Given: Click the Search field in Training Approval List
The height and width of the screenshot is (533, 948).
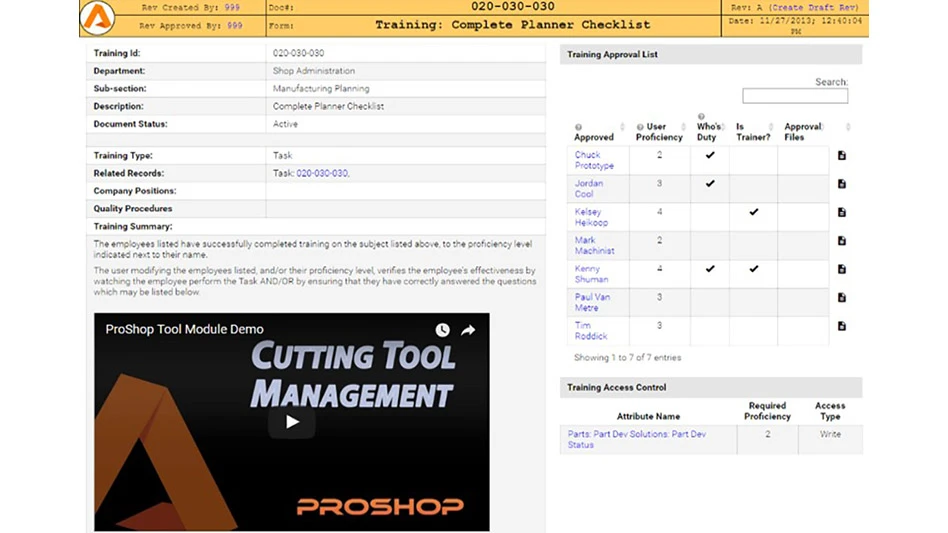Looking at the screenshot, I should pyautogui.click(x=795, y=96).
